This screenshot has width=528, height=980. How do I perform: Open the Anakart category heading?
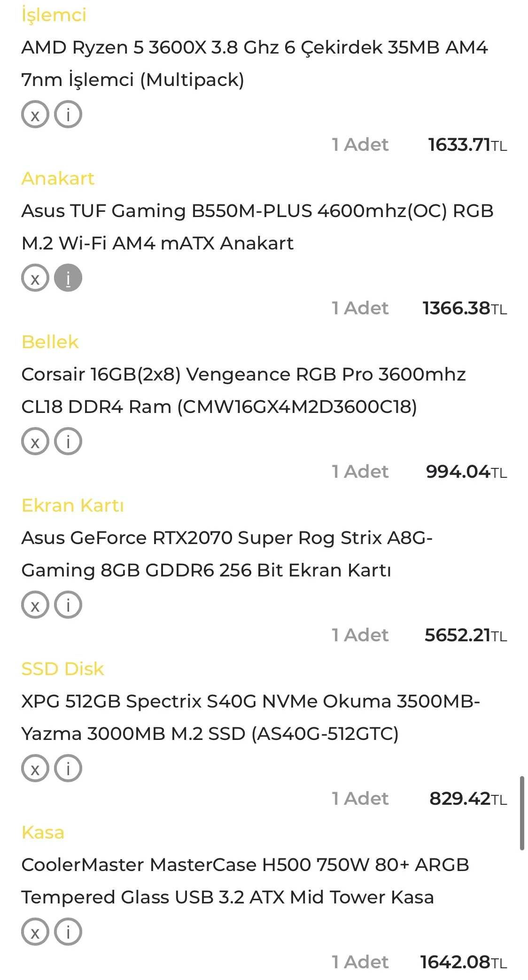(x=58, y=179)
